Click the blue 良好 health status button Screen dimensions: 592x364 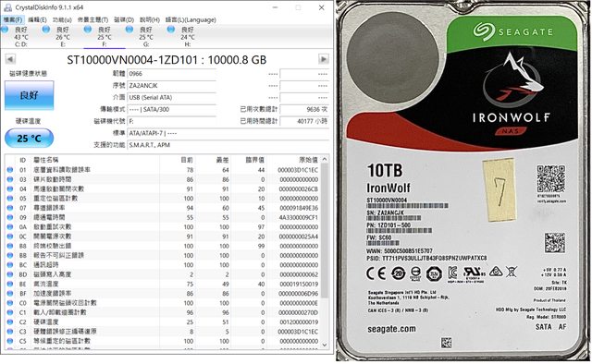click(x=29, y=95)
